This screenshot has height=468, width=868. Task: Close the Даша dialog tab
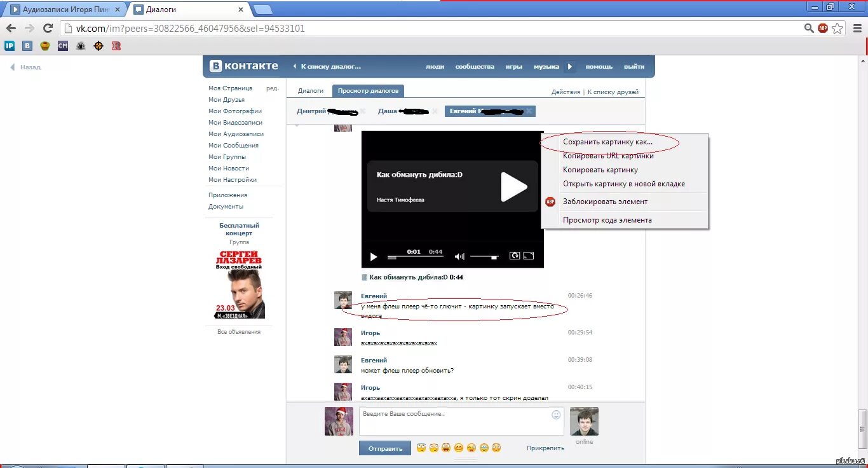coord(435,111)
